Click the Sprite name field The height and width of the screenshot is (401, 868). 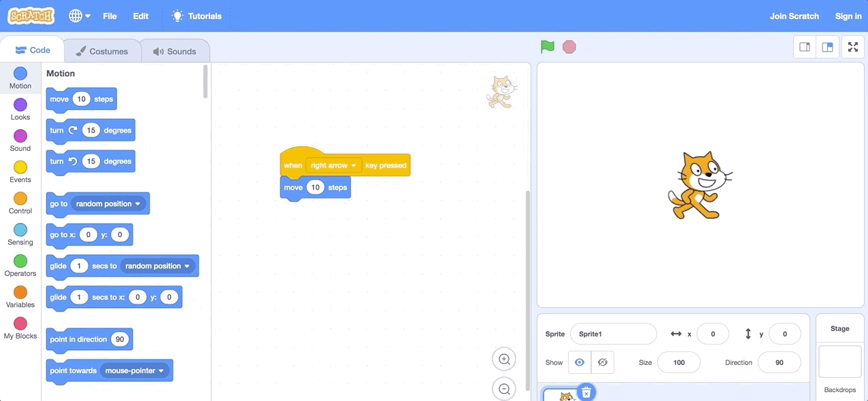pos(613,334)
